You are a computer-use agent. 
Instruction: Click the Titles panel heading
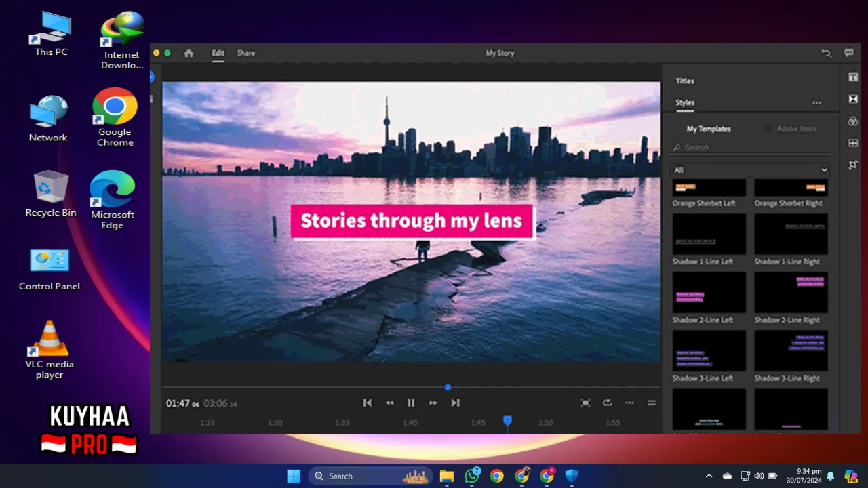point(685,81)
